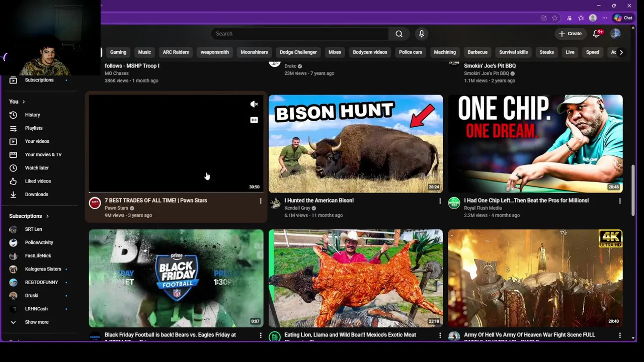The width and height of the screenshot is (644, 362).
Task: Expand the You section chevron
Action: pyautogui.click(x=23, y=102)
